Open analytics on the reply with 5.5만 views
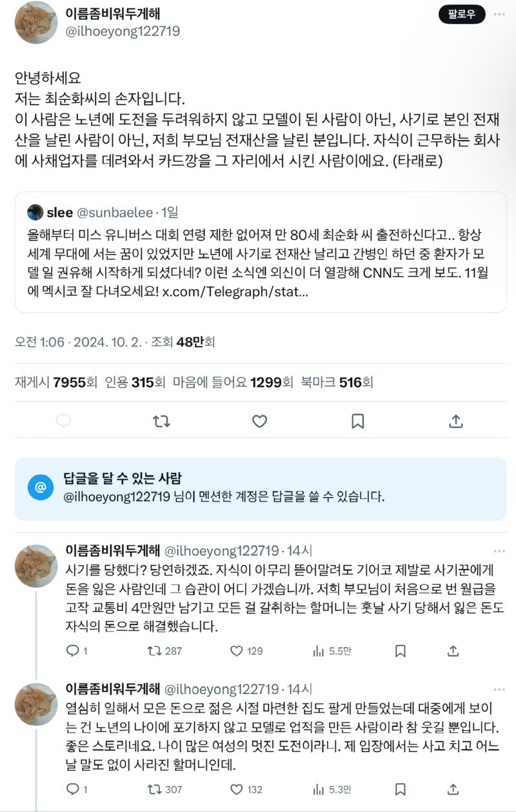Viewport: 516px width, 812px height. (x=317, y=651)
